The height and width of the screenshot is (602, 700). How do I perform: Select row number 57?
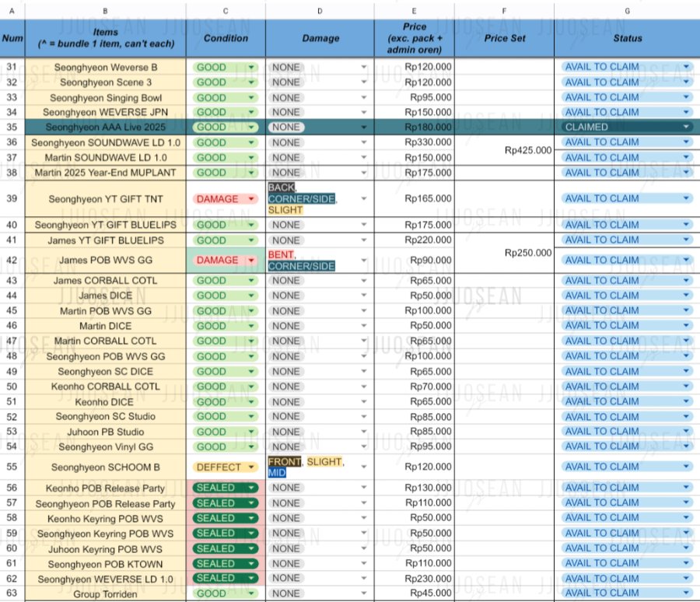tap(12, 503)
